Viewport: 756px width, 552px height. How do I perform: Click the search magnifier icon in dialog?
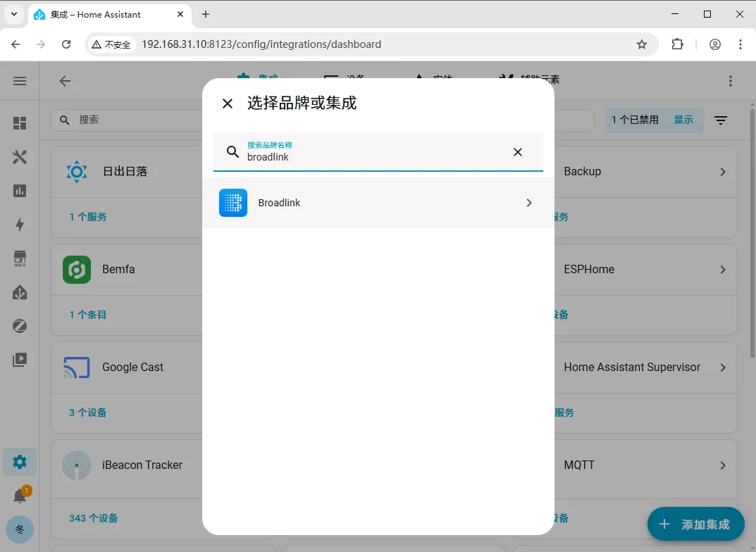[233, 152]
